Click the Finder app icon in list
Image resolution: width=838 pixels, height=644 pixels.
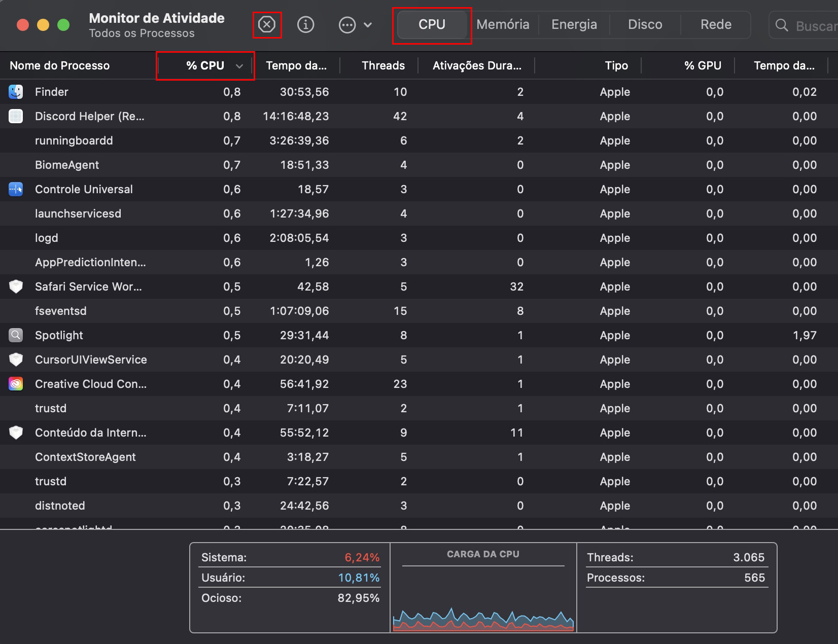tap(16, 92)
